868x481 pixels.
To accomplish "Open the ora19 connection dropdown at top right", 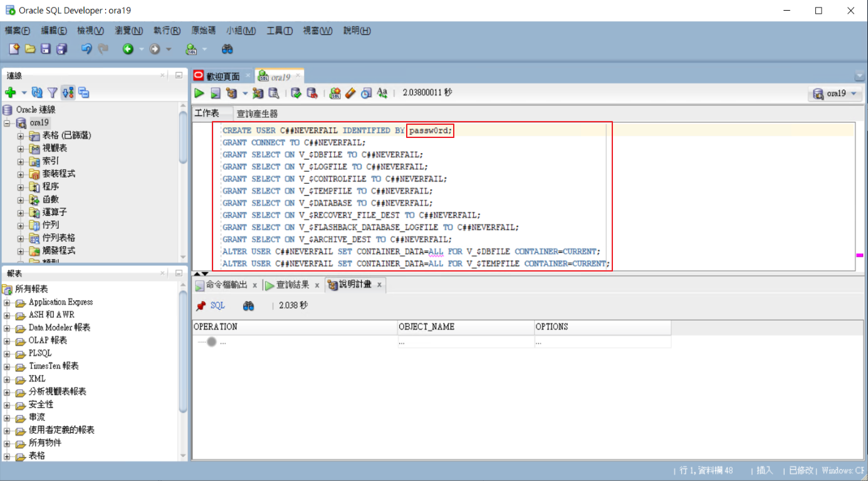I will pyautogui.click(x=835, y=94).
